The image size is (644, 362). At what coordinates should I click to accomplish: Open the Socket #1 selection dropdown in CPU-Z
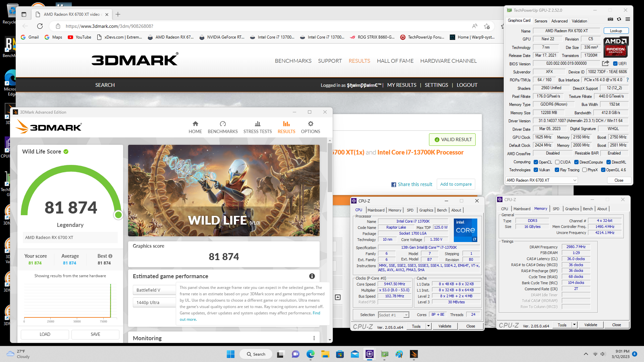point(393,315)
